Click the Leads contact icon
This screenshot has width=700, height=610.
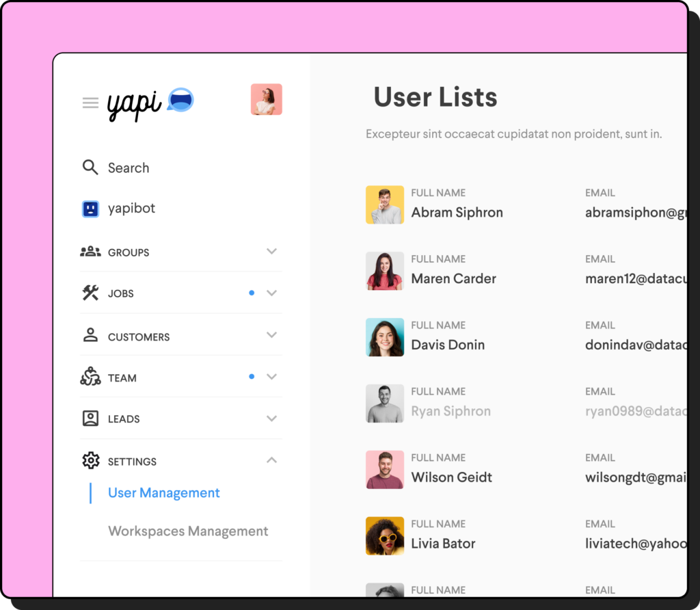click(90, 419)
